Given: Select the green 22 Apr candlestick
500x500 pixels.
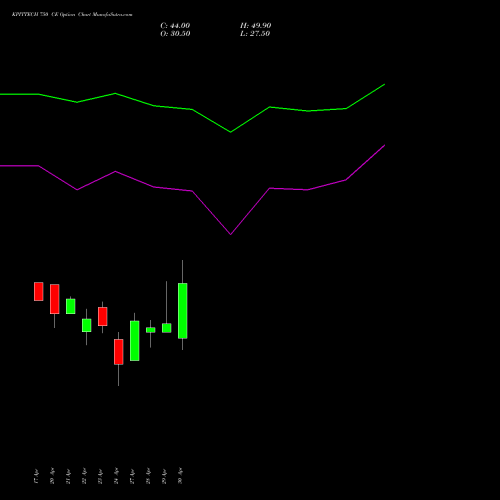Looking at the screenshot, I should click(87, 325).
